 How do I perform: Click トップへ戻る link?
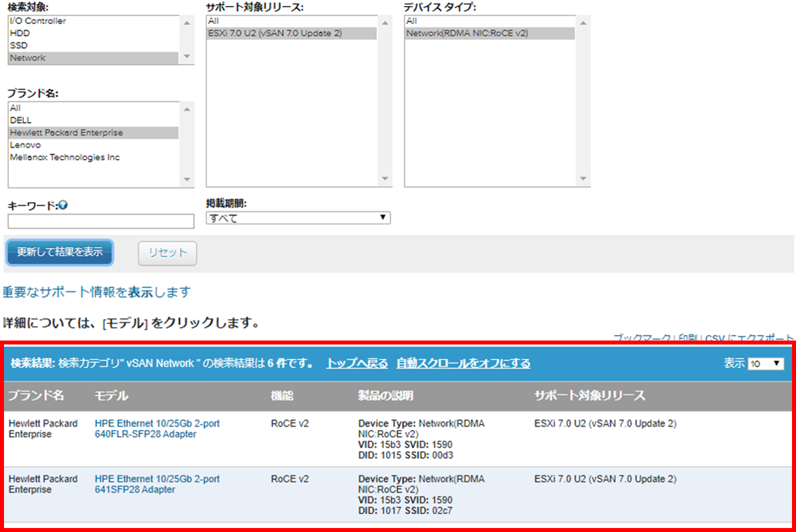[x=357, y=364]
